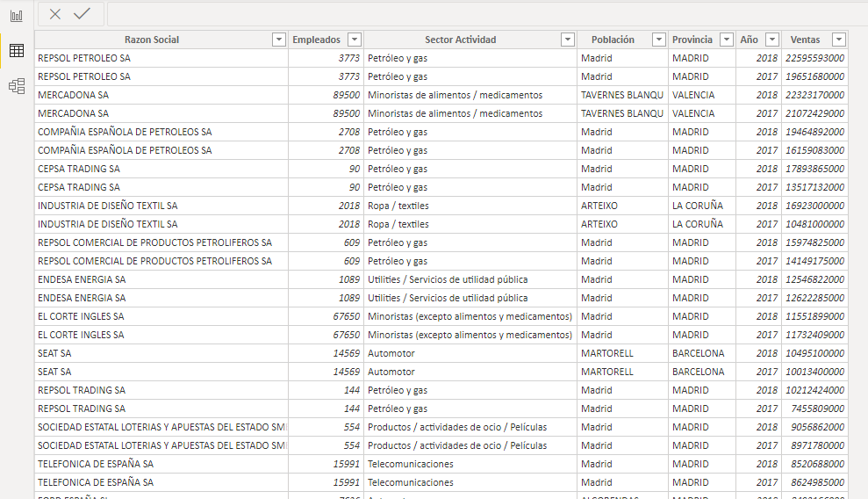Click the 16923000000 Ventas cell

814,206
